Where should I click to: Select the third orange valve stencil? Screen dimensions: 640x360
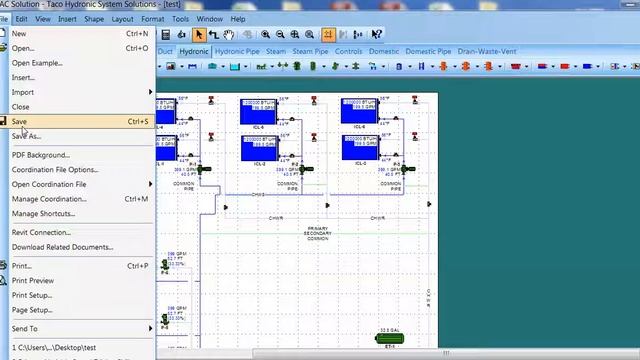(488, 66)
